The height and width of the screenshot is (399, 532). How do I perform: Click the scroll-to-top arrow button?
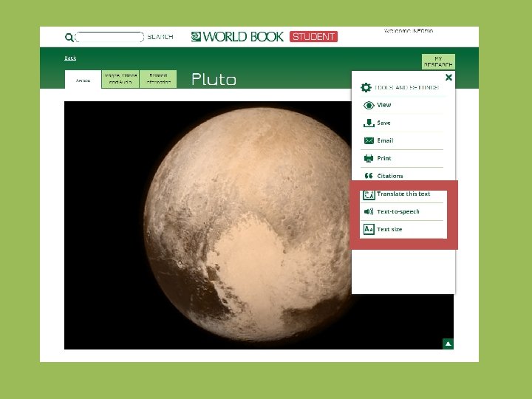(449, 344)
